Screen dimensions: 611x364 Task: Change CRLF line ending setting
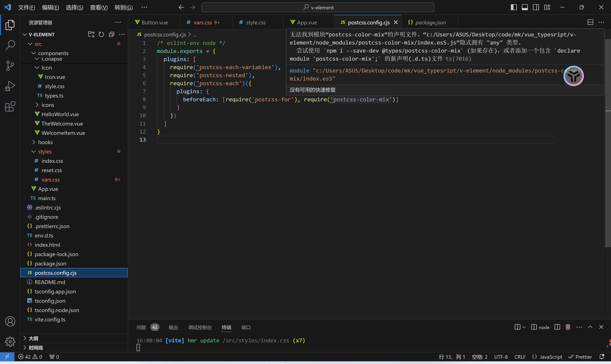point(520,357)
